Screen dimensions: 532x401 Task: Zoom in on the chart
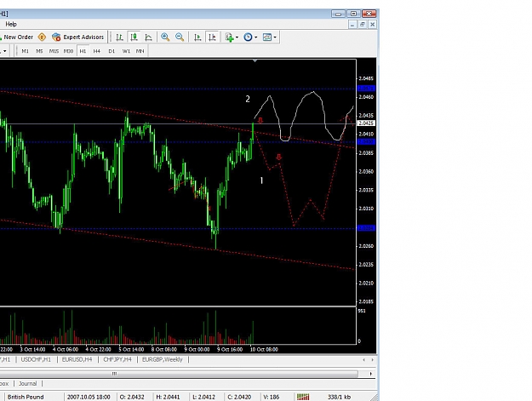(165, 37)
